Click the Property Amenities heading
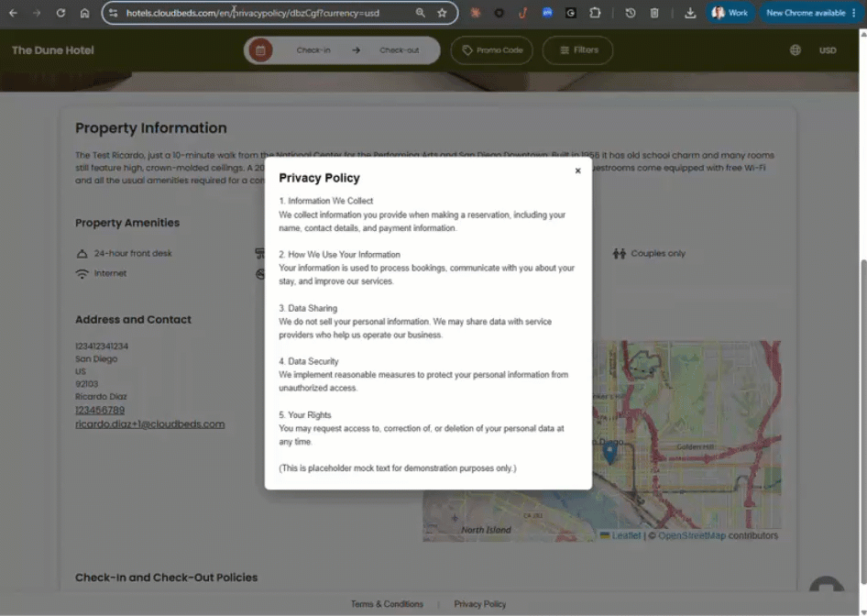The width and height of the screenshot is (867, 616). click(127, 223)
